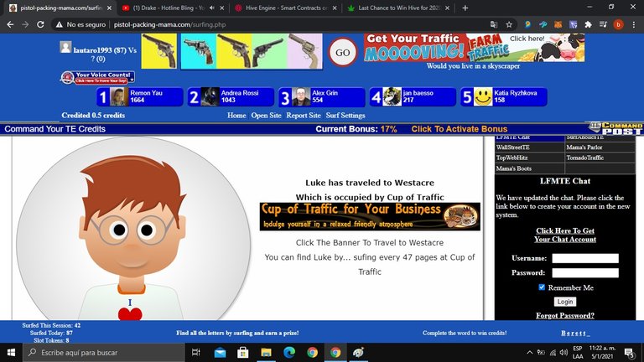Toggle the Remember Me checkbox
The image size is (644, 362).
[542, 287]
